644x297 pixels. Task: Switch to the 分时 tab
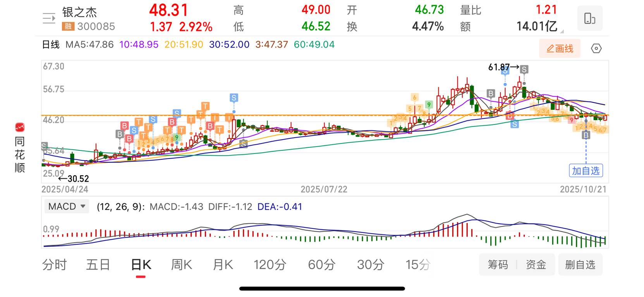click(55, 265)
